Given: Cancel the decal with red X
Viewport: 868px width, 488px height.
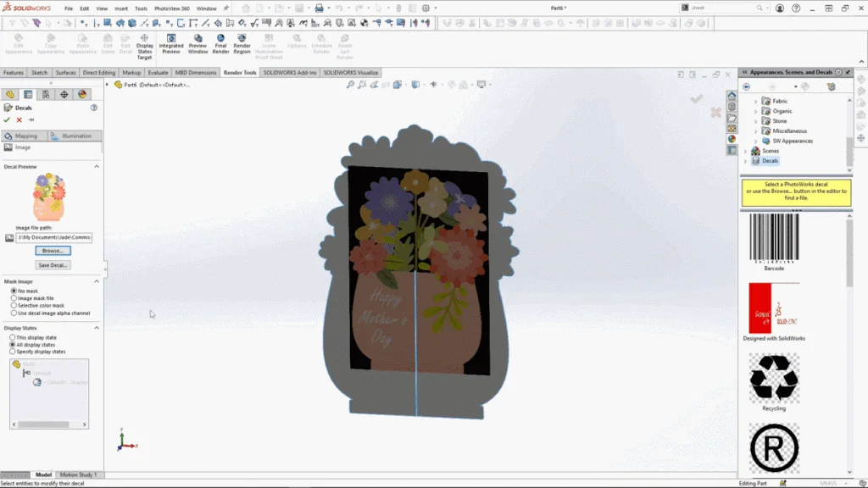Looking at the screenshot, I should coord(19,120).
